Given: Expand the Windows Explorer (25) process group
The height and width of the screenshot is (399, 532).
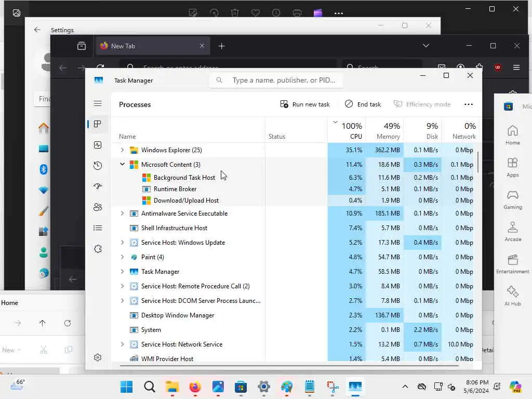Looking at the screenshot, I should [x=122, y=150].
